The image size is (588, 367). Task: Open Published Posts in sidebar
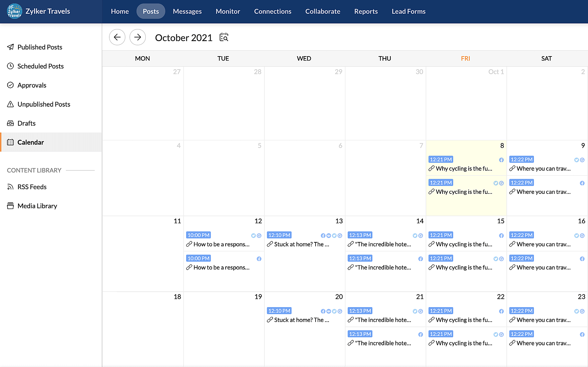[51, 47]
